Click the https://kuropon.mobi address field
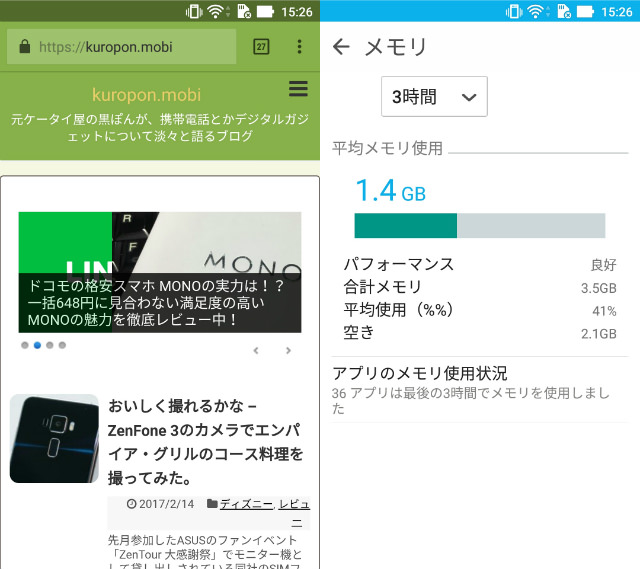 point(121,47)
